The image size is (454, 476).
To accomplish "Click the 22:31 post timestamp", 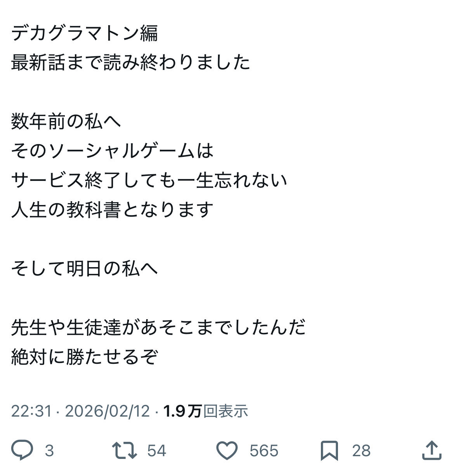I will [x=31, y=411].
